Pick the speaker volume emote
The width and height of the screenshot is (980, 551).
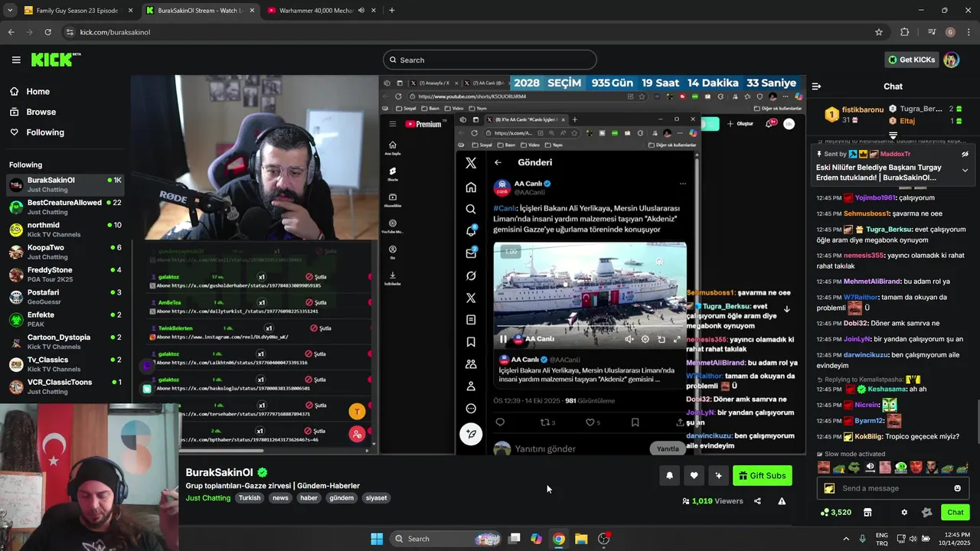pos(870,468)
